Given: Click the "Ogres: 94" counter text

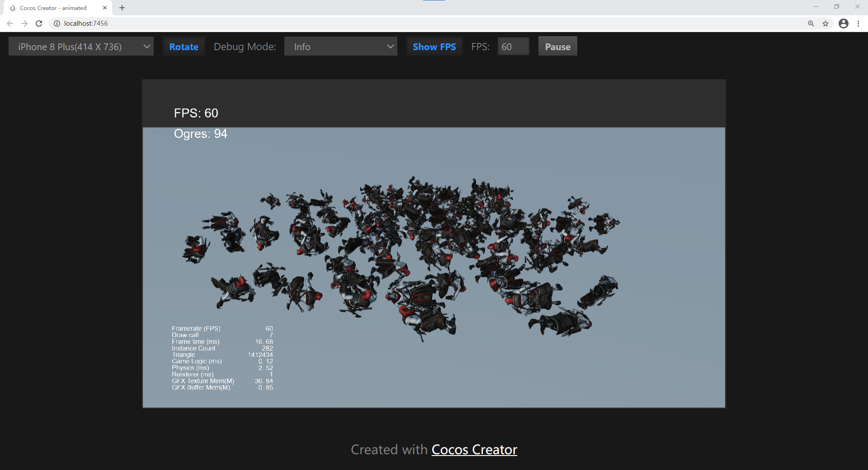Looking at the screenshot, I should [x=201, y=134].
